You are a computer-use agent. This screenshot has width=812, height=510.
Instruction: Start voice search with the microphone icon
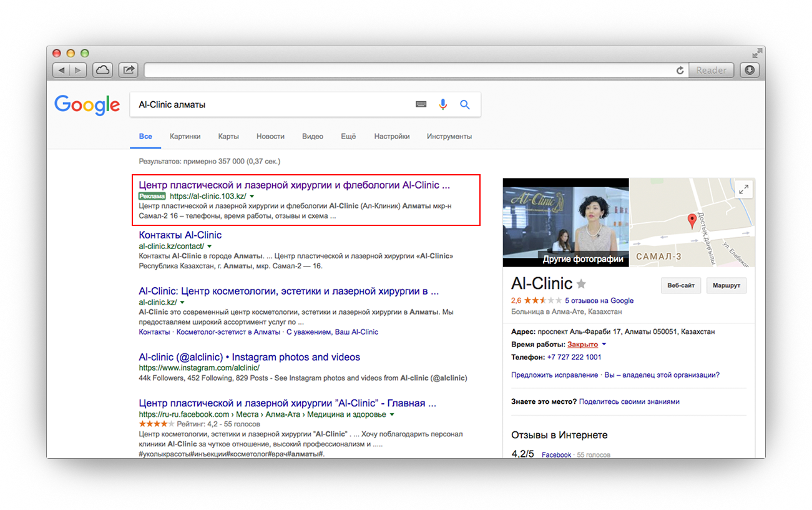tap(443, 105)
